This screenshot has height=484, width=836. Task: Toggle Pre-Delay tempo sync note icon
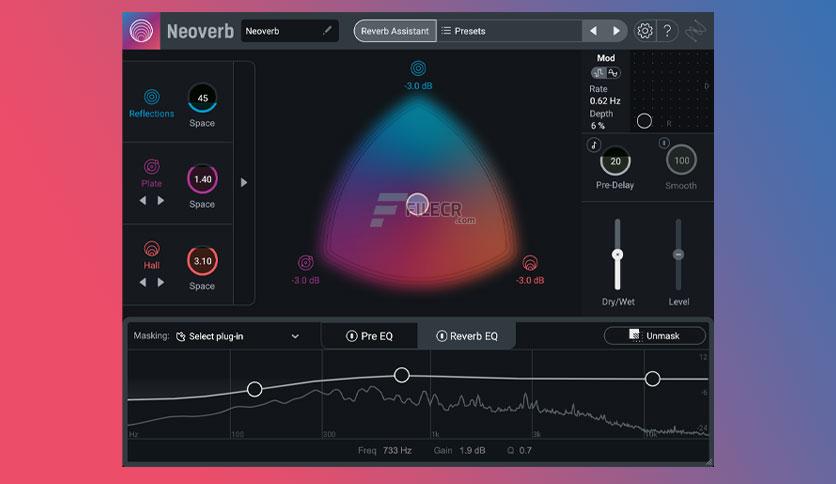point(593,145)
